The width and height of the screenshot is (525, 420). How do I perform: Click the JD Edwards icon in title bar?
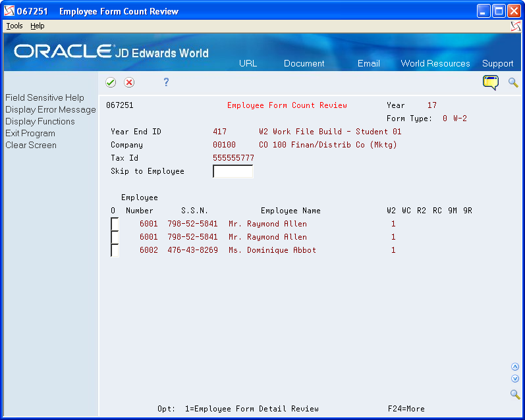[9, 11]
